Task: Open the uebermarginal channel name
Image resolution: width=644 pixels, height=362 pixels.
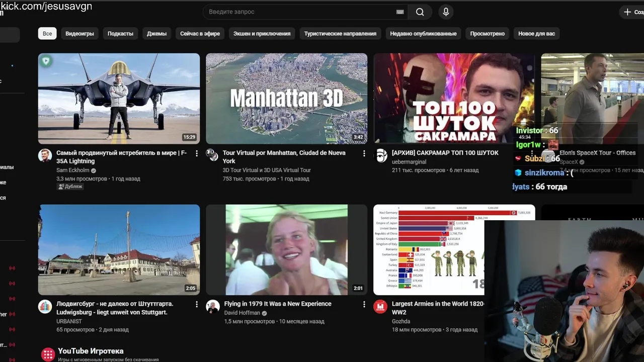Action: [409, 162]
